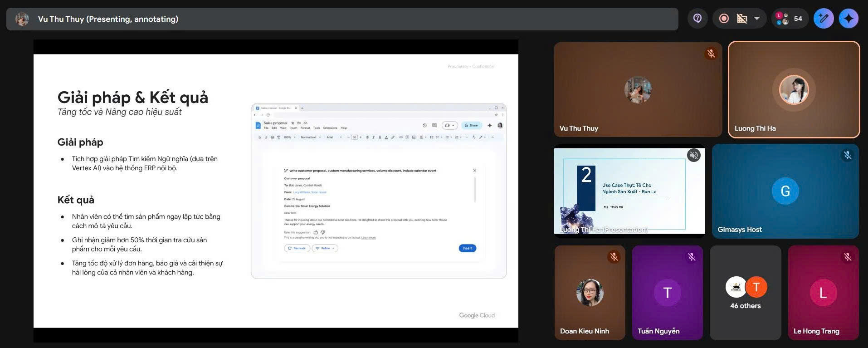Click muted mic icon on Vu Thu Thuy tile
This screenshot has width=868, height=348.
point(711,54)
